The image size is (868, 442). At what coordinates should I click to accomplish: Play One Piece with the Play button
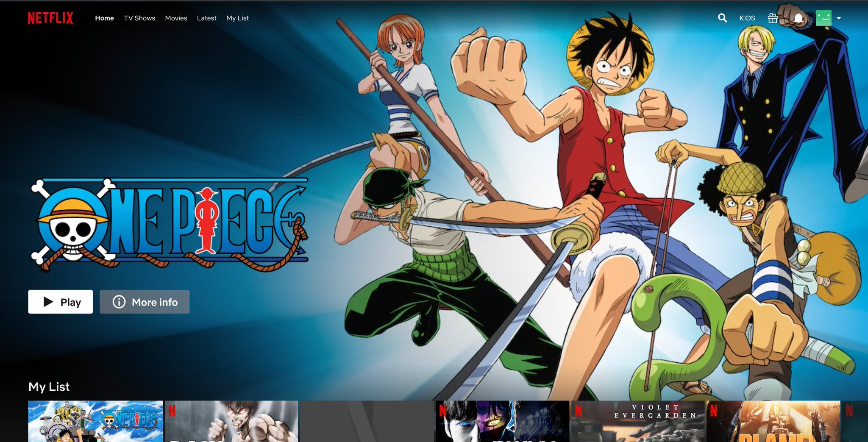point(61,302)
